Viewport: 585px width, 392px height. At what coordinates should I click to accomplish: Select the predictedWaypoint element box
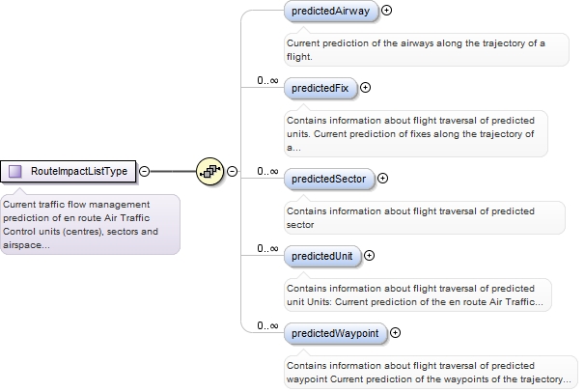tap(335, 333)
